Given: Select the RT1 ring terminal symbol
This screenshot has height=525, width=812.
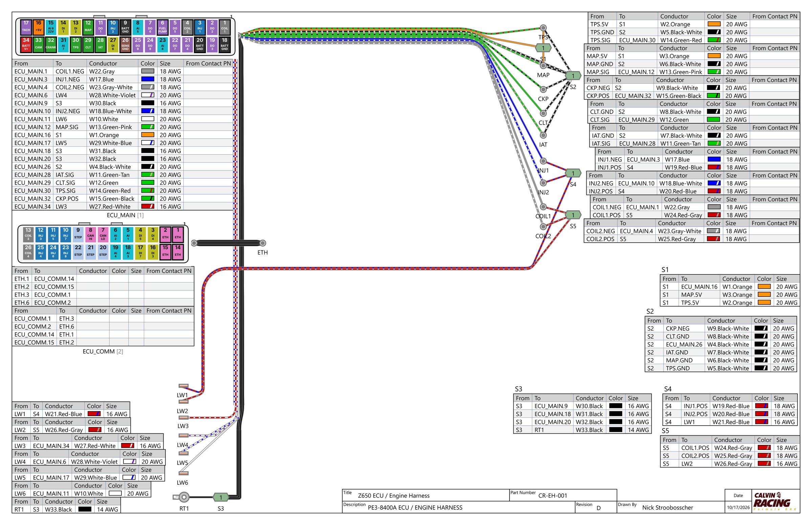Looking at the screenshot, I should (182, 497).
